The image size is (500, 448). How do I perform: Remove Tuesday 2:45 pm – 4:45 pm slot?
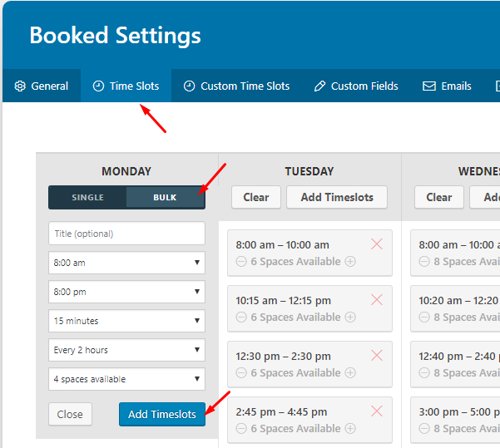pyautogui.click(x=376, y=411)
